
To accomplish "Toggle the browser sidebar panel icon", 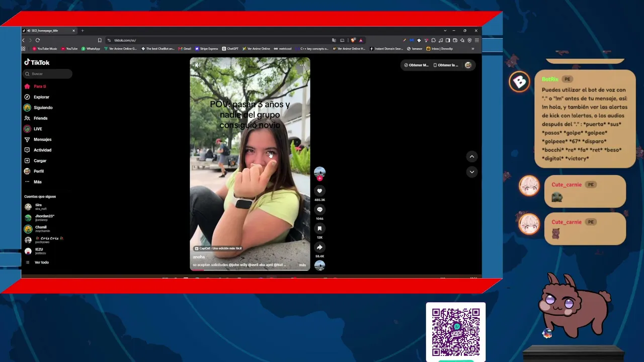I will click(448, 40).
